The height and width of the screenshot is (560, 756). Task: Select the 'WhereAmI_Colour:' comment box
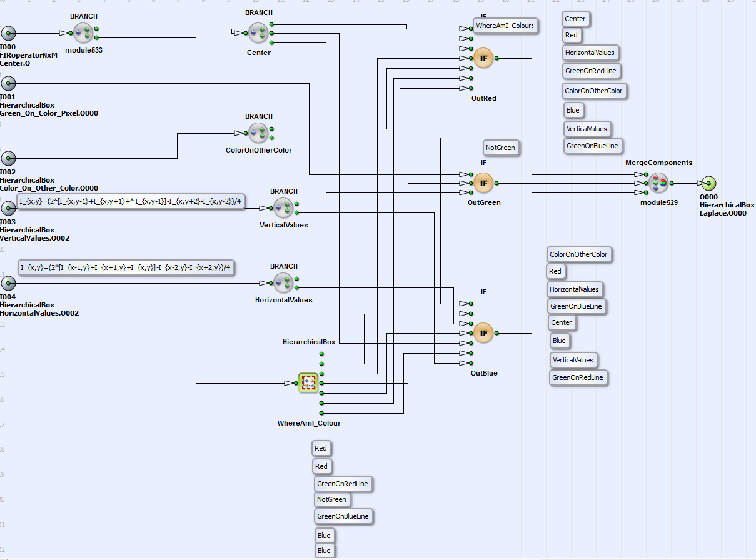(507, 26)
